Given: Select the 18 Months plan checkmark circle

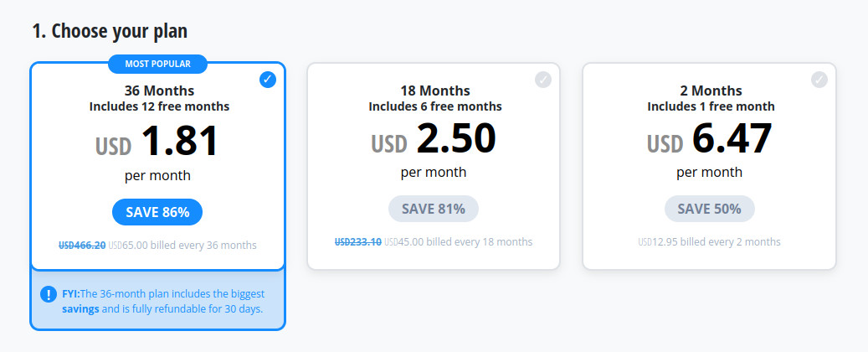Looking at the screenshot, I should tap(543, 80).
